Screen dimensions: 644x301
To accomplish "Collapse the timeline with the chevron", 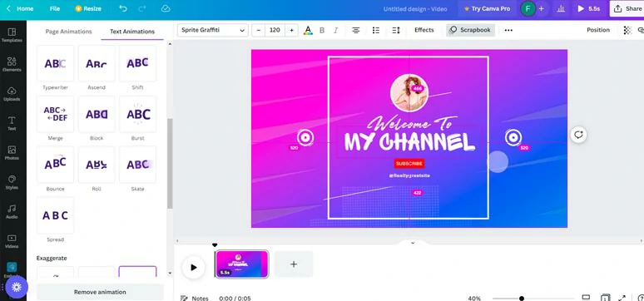I will pyautogui.click(x=413, y=243).
